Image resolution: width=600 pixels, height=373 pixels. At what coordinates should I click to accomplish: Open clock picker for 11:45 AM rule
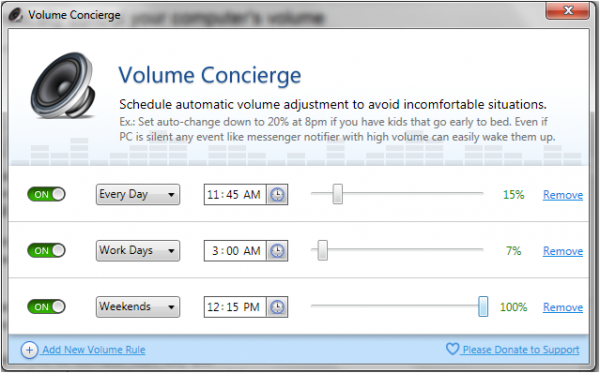tap(277, 195)
